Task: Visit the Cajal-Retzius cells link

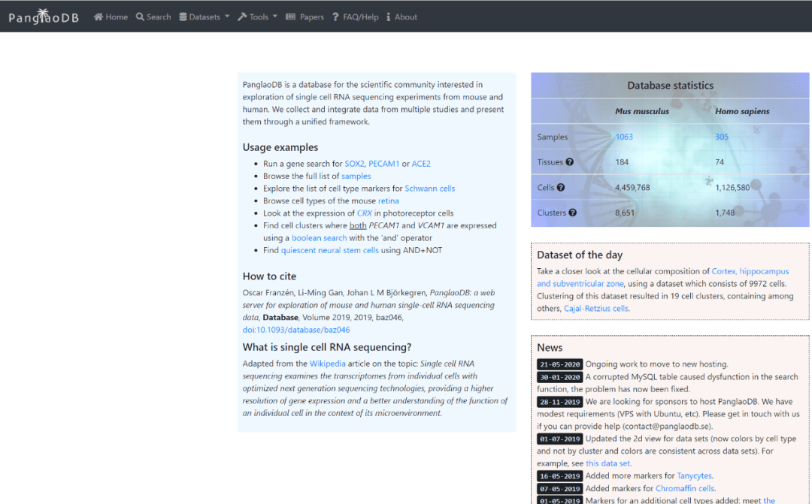Action: coord(595,308)
